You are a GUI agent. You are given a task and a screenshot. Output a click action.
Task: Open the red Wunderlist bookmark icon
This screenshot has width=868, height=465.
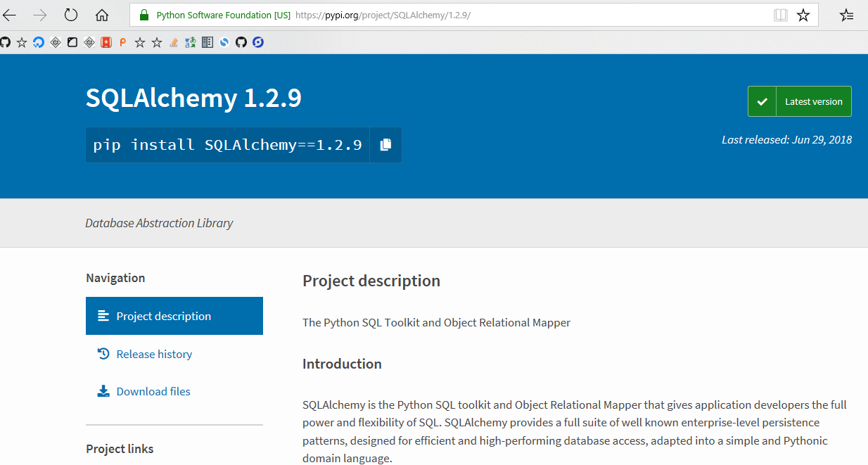[106, 42]
